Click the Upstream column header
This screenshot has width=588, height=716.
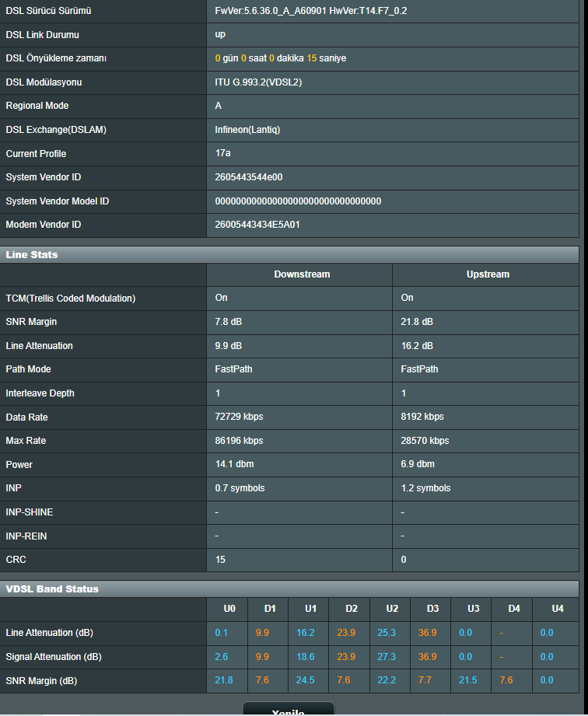tap(488, 274)
